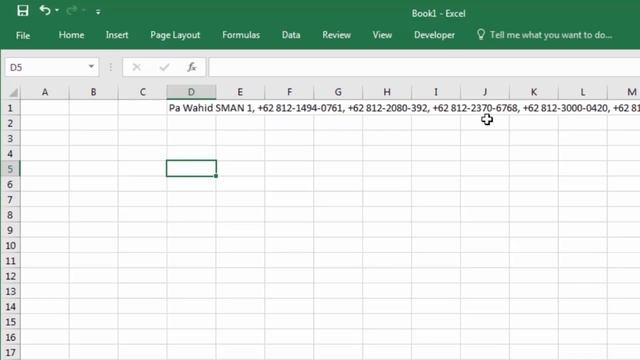The height and width of the screenshot is (360, 640).
Task: Select row 14 header
Action: point(10,307)
